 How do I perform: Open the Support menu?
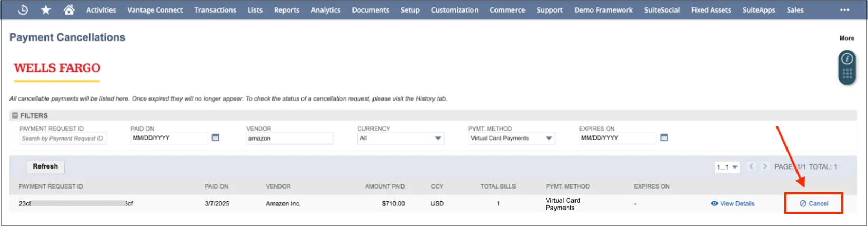click(x=550, y=10)
